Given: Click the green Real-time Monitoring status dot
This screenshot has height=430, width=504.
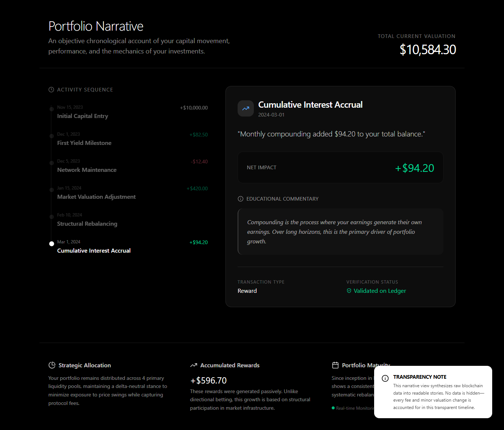Looking at the screenshot, I should pyautogui.click(x=333, y=408).
